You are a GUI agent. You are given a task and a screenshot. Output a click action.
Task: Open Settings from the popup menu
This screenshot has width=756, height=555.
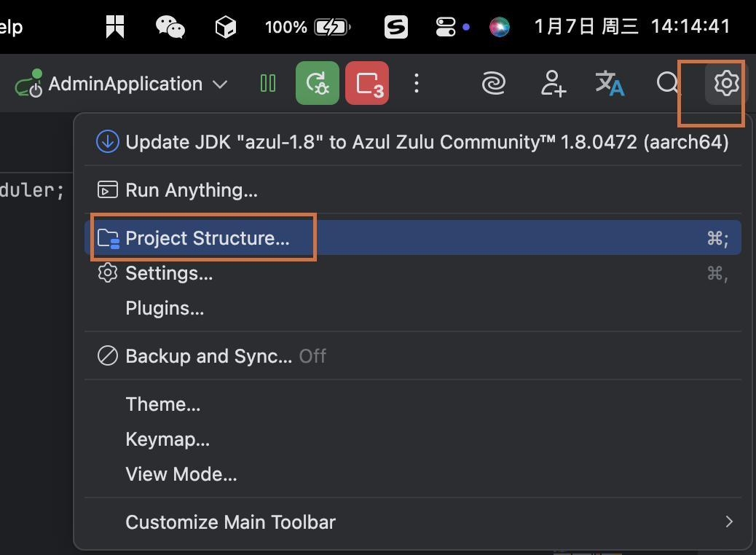click(169, 273)
